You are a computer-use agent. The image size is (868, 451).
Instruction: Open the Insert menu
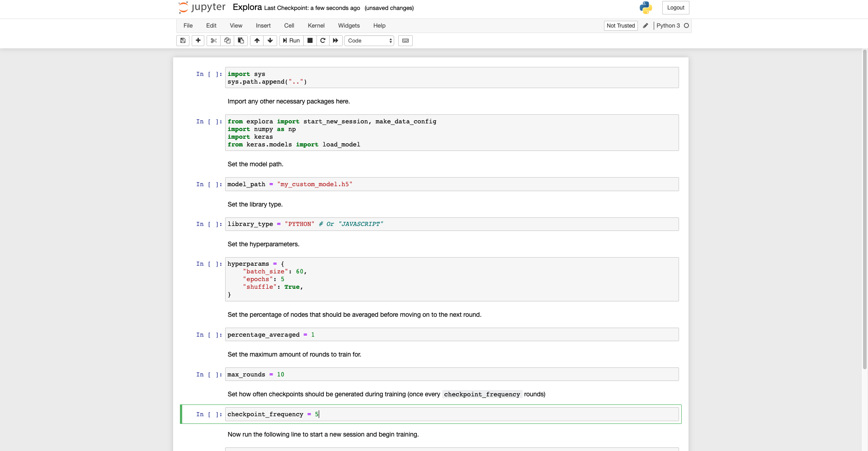tap(263, 26)
